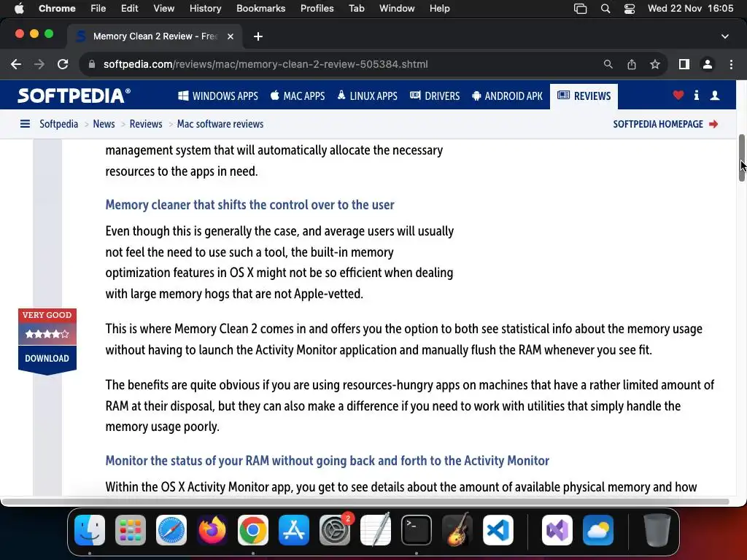Click the Softpedia logo
Viewport: 747px width, 560px height.
point(74,96)
